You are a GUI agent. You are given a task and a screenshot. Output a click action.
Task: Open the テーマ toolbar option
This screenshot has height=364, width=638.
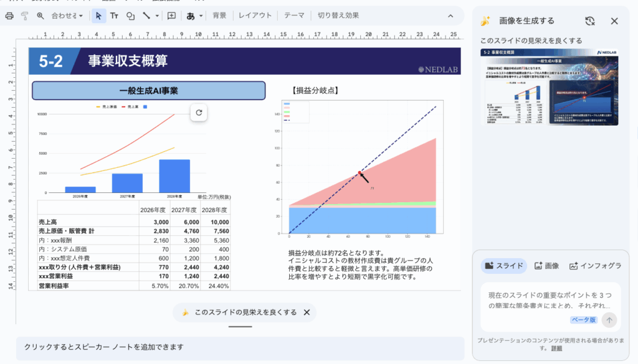294,16
